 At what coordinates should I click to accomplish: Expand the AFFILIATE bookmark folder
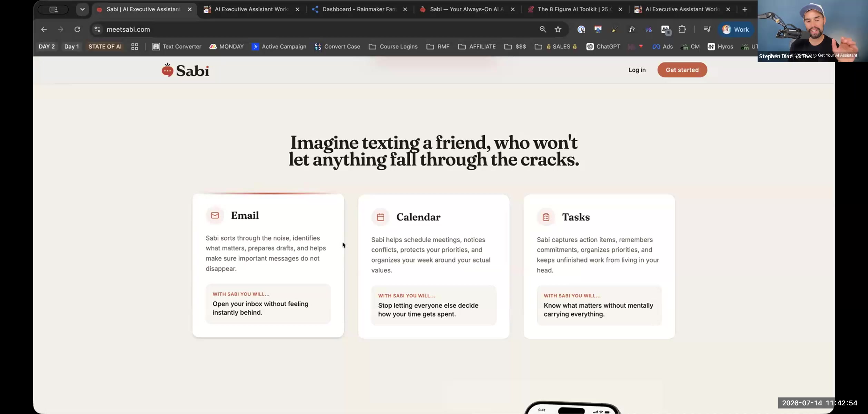pyautogui.click(x=477, y=47)
